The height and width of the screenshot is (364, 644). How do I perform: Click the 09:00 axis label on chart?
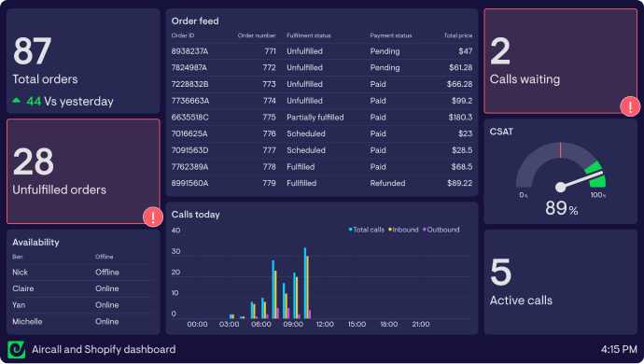(293, 324)
